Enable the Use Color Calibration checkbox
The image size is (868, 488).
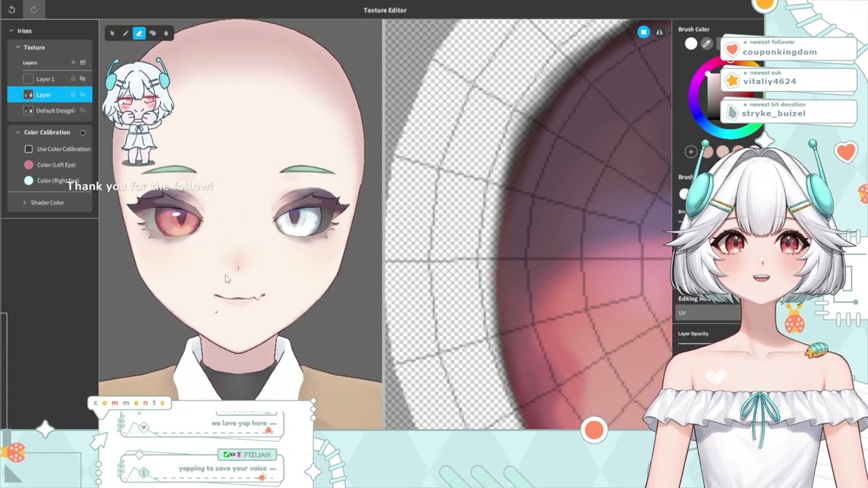(x=28, y=148)
